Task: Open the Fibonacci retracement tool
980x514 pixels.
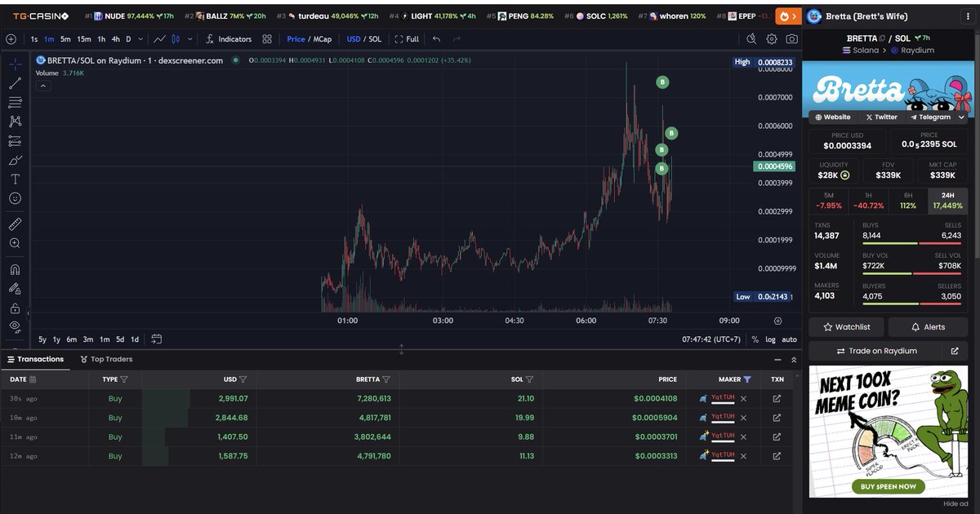Action: coord(15,102)
